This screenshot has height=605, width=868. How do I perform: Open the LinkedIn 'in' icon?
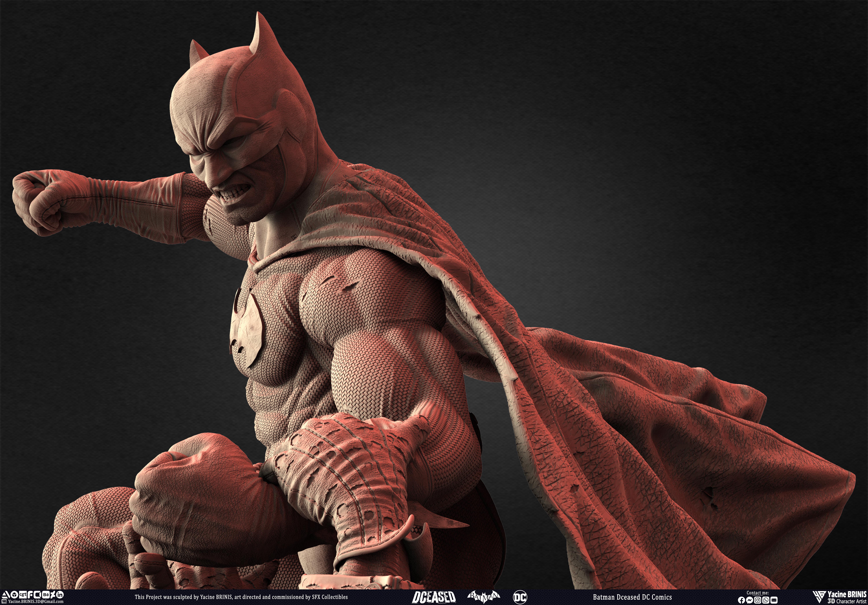coord(60,595)
